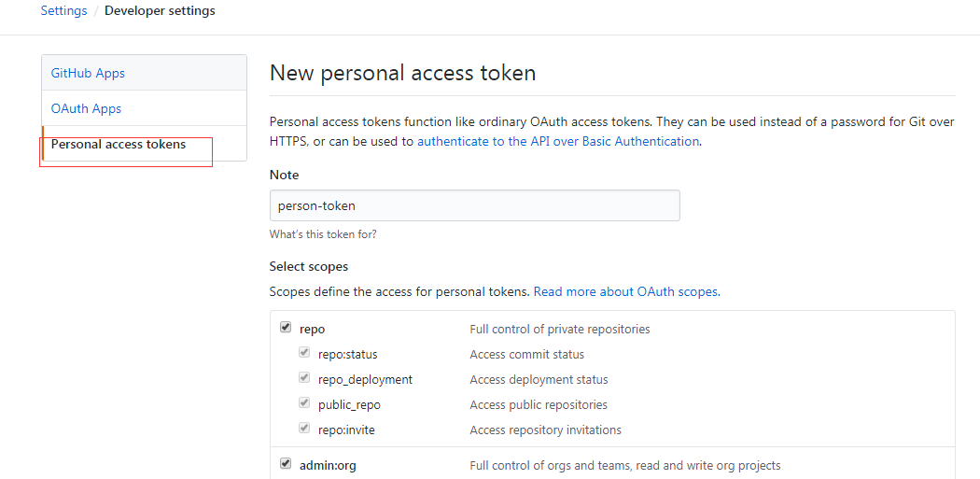Click the repo_deployment scope label
The height and width of the screenshot is (479, 980).
pyautogui.click(x=366, y=380)
